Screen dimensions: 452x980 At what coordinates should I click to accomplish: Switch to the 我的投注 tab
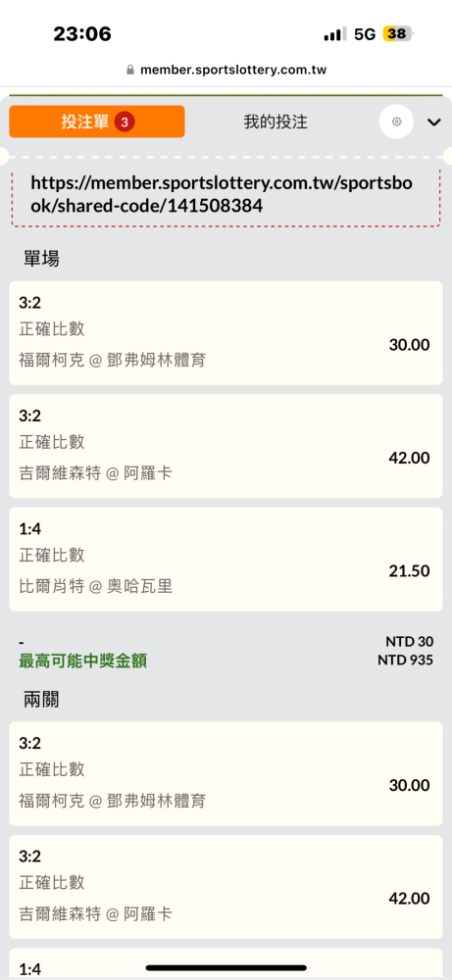click(276, 122)
